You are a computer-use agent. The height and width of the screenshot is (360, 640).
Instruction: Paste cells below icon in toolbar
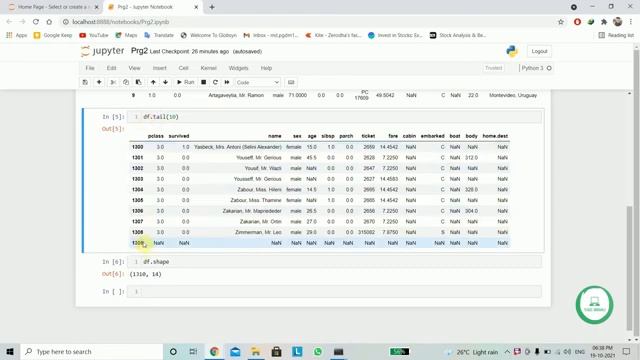(x=138, y=82)
